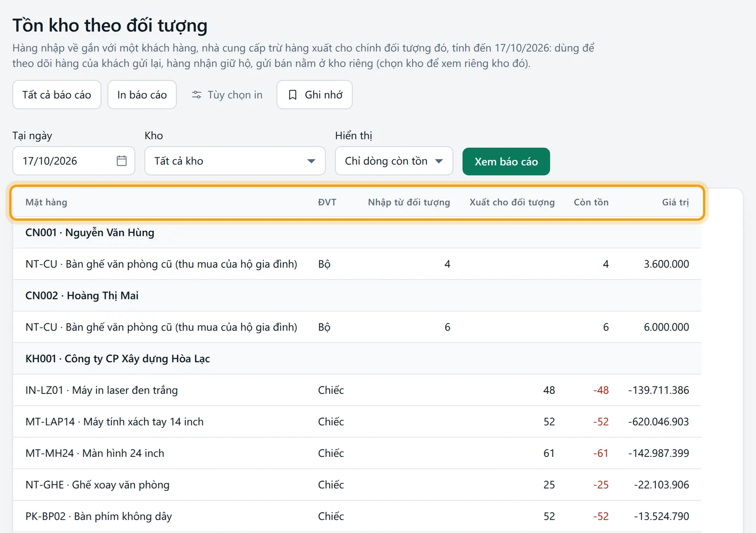Click the page title Tồn kho theo đối tượng
756x533 pixels.
(110, 26)
